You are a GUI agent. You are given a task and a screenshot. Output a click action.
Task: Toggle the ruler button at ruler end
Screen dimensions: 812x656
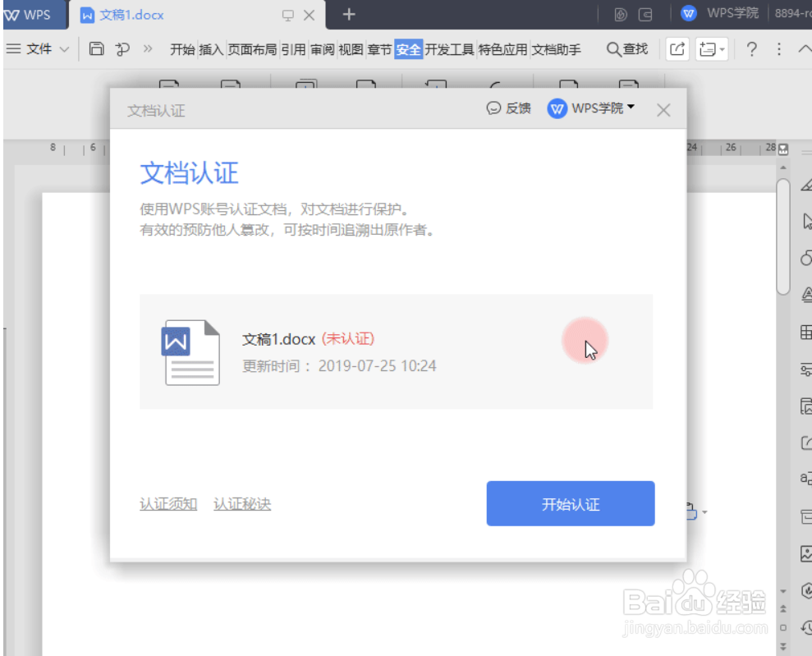[x=783, y=149]
